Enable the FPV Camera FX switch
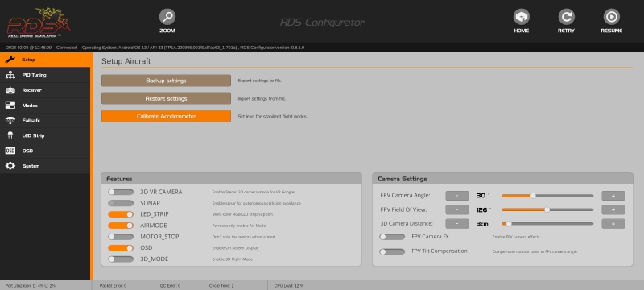This screenshot has height=290, width=644. click(392, 237)
